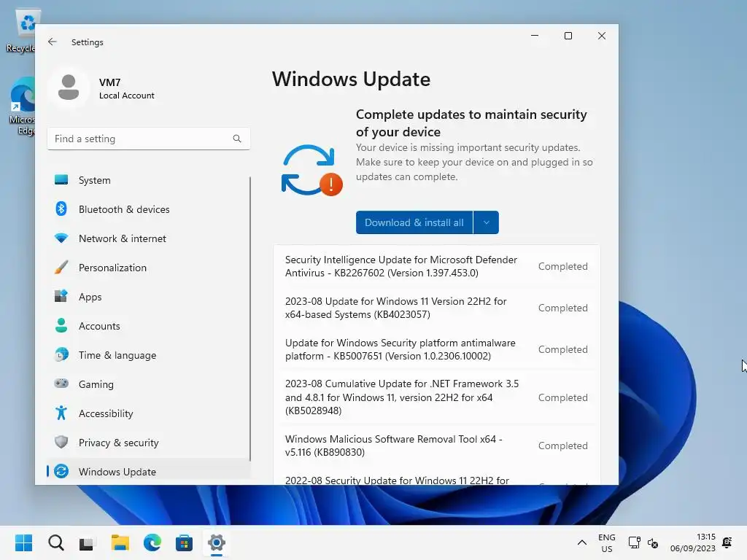Open taskbar Search
Viewport: 747px width, 560px height.
coord(55,542)
